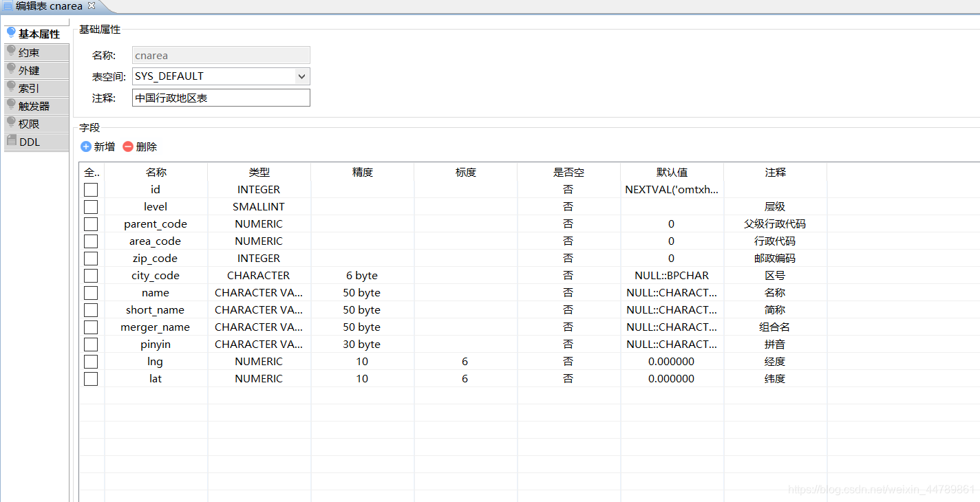Screen dimensions: 980x502
Task: Select the merger_name name cell
Action: coord(156,327)
